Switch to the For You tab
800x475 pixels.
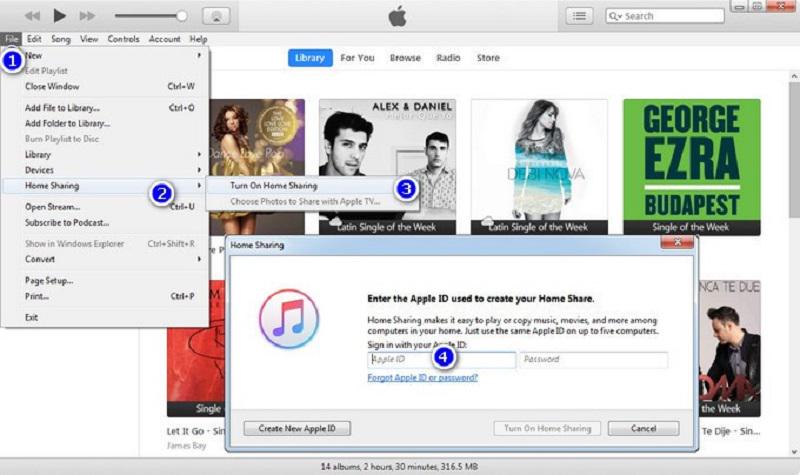(357, 58)
